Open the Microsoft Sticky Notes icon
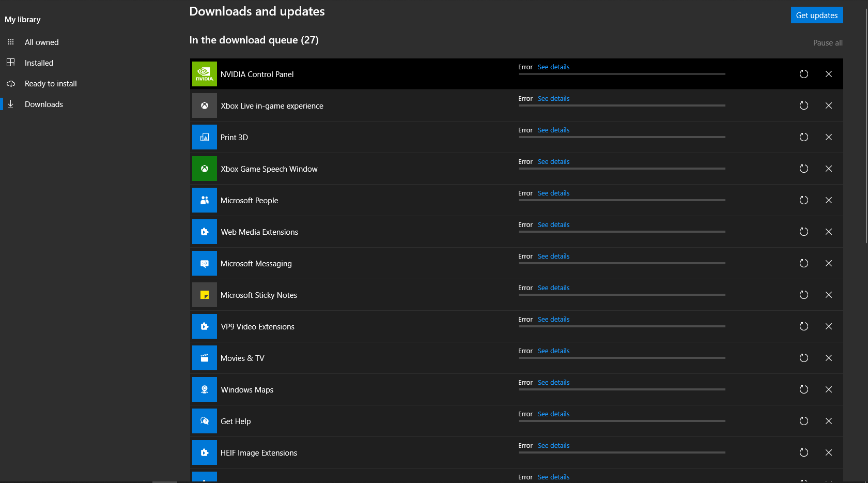This screenshot has height=483, width=868. click(205, 295)
